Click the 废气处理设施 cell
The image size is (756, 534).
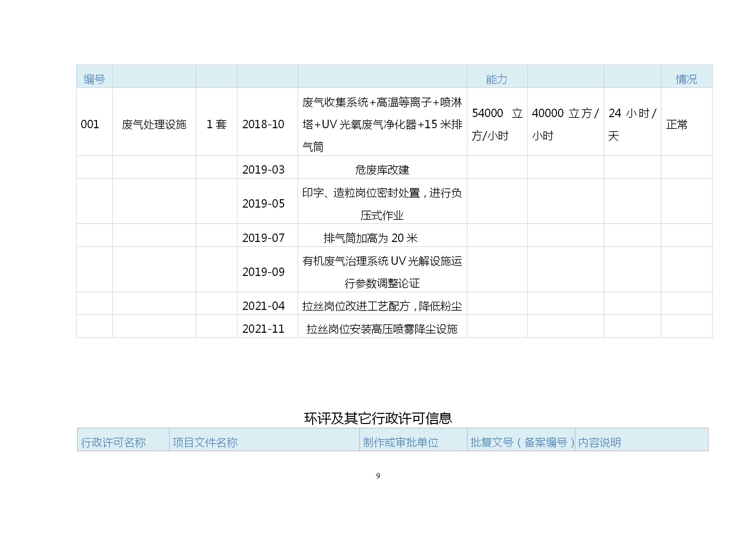pyautogui.click(x=154, y=124)
